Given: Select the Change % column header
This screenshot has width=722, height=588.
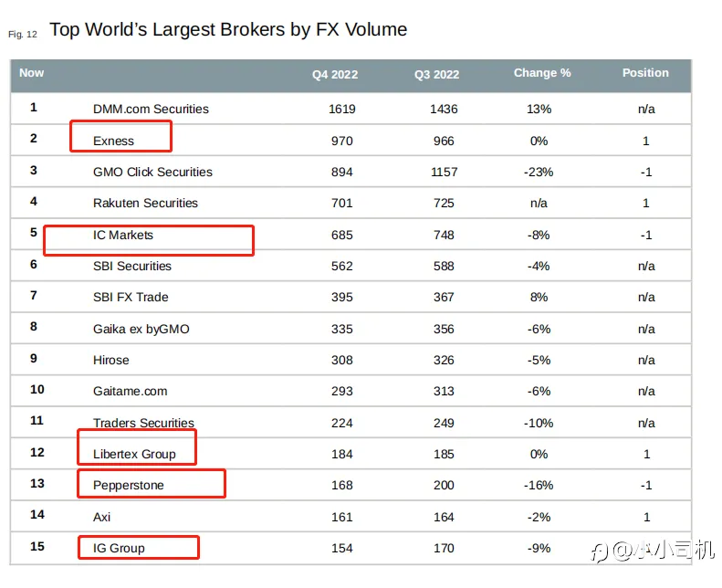Looking at the screenshot, I should (541, 73).
